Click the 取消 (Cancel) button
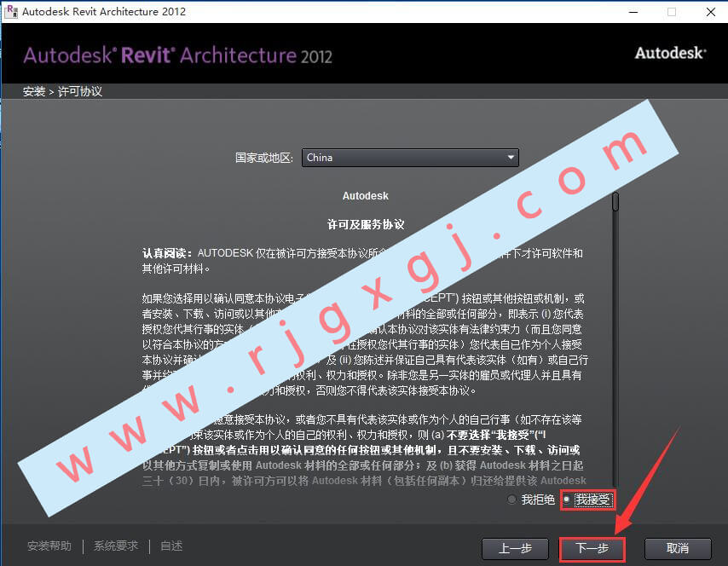Screen dimensions: 728x566 point(678,548)
